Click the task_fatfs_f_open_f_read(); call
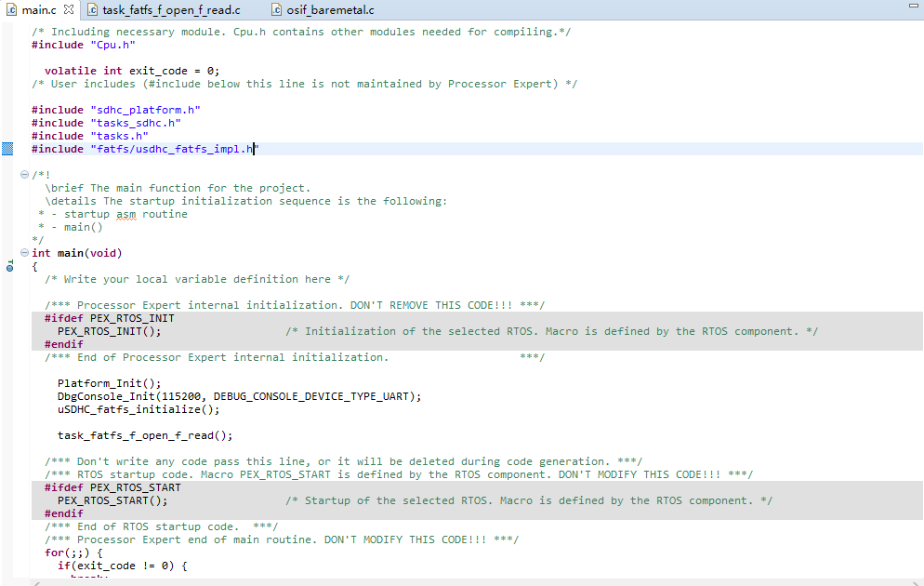The width and height of the screenshot is (924, 586). [x=145, y=435]
